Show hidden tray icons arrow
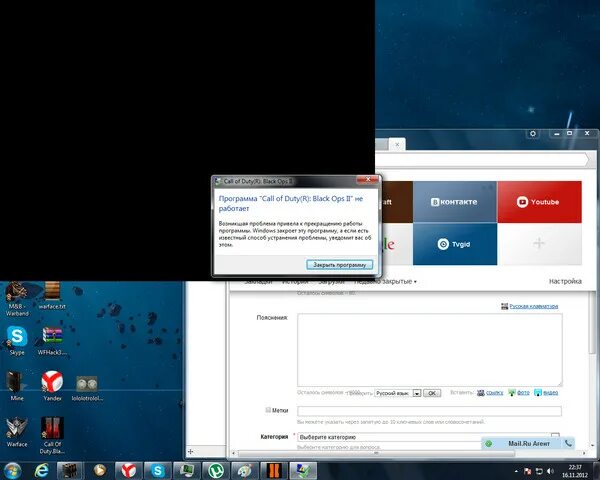 click(x=516, y=471)
